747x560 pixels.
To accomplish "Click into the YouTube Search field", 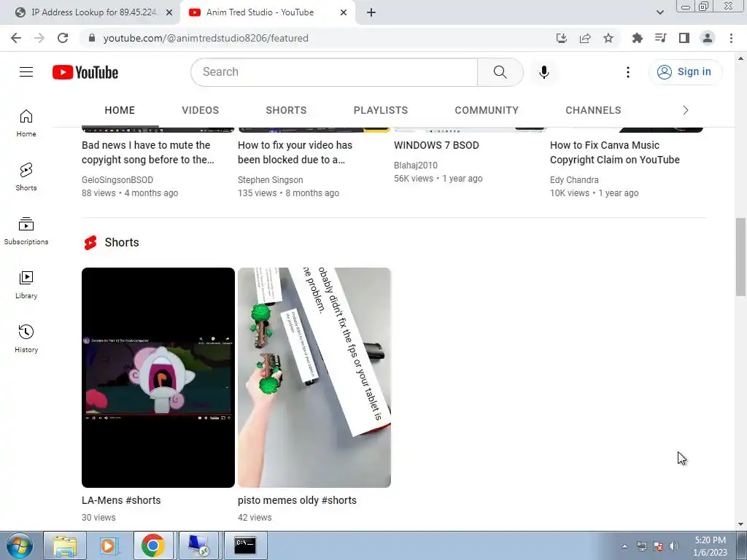I will coord(334,72).
